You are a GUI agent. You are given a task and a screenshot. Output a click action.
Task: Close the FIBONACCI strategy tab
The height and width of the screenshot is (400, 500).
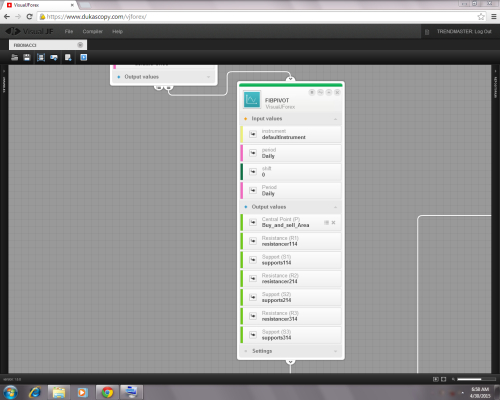click(x=80, y=45)
